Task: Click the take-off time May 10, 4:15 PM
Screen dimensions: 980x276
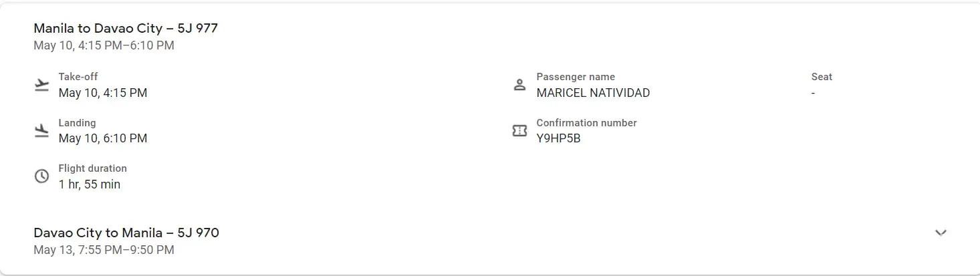Action: [x=103, y=93]
